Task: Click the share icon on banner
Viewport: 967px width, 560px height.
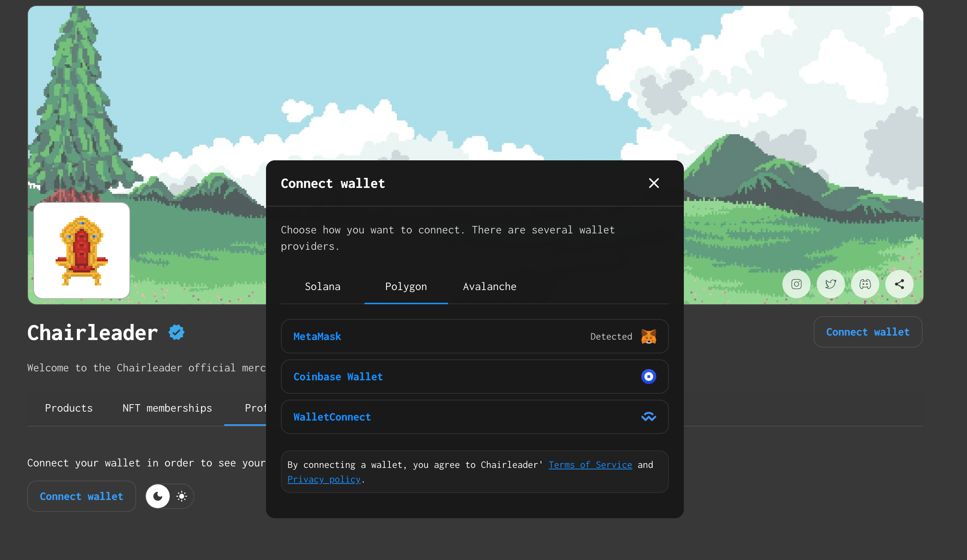Action: coord(899,284)
